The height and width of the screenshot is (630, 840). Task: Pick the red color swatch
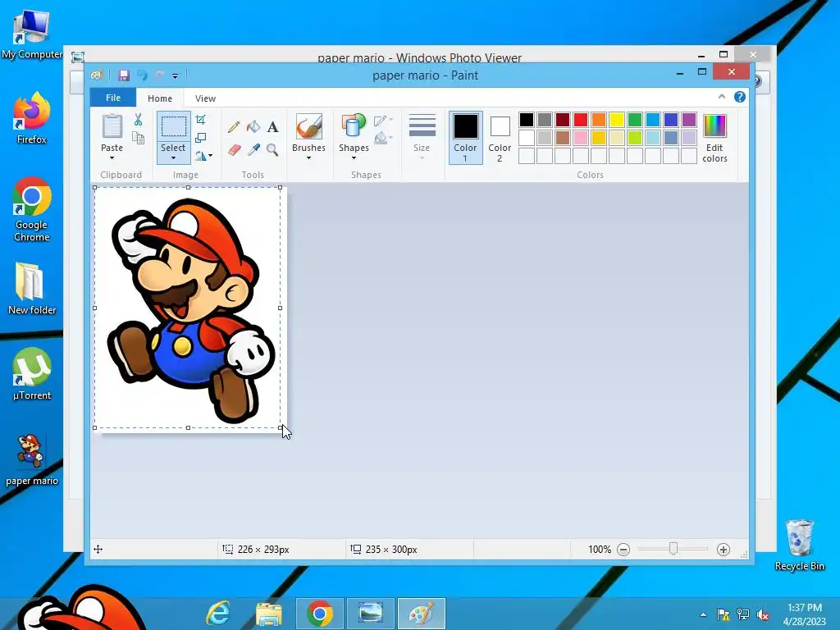[581, 120]
